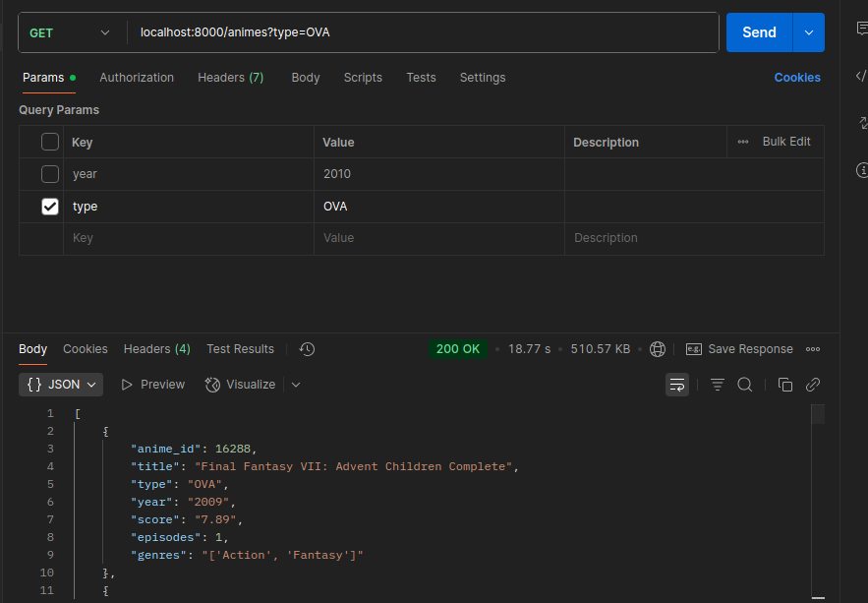Open the info sidebar icon
This screenshot has width=868, height=603.
coord(862,170)
